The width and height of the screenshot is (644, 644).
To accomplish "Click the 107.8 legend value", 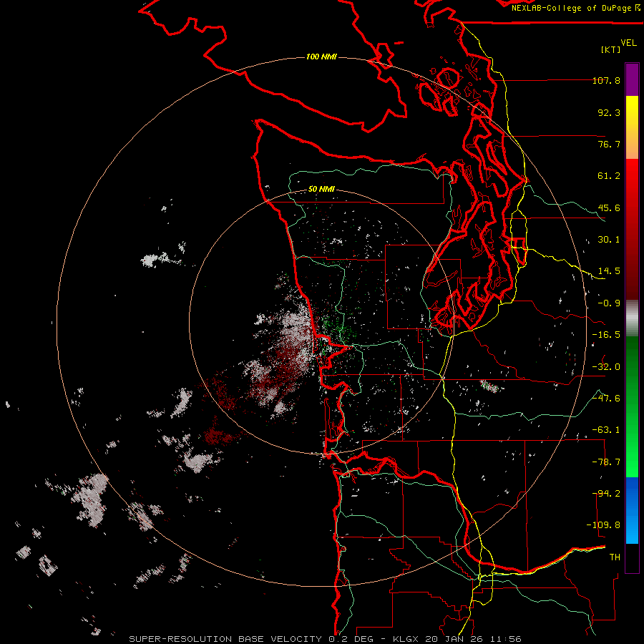I will [x=606, y=80].
